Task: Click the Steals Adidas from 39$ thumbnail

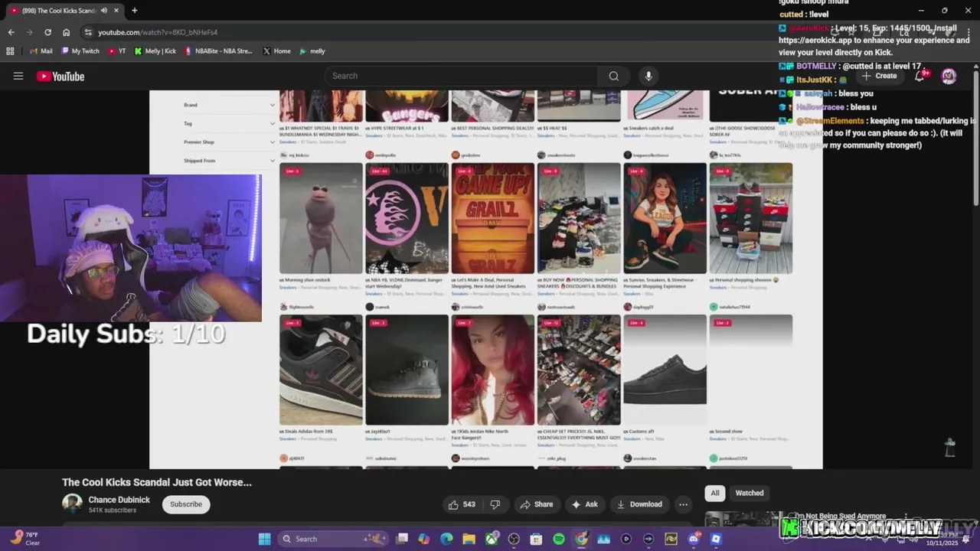Action: [x=321, y=370]
